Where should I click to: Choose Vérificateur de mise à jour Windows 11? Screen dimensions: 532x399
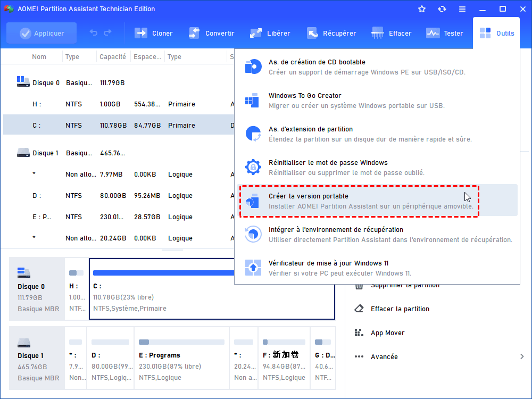tap(377, 268)
